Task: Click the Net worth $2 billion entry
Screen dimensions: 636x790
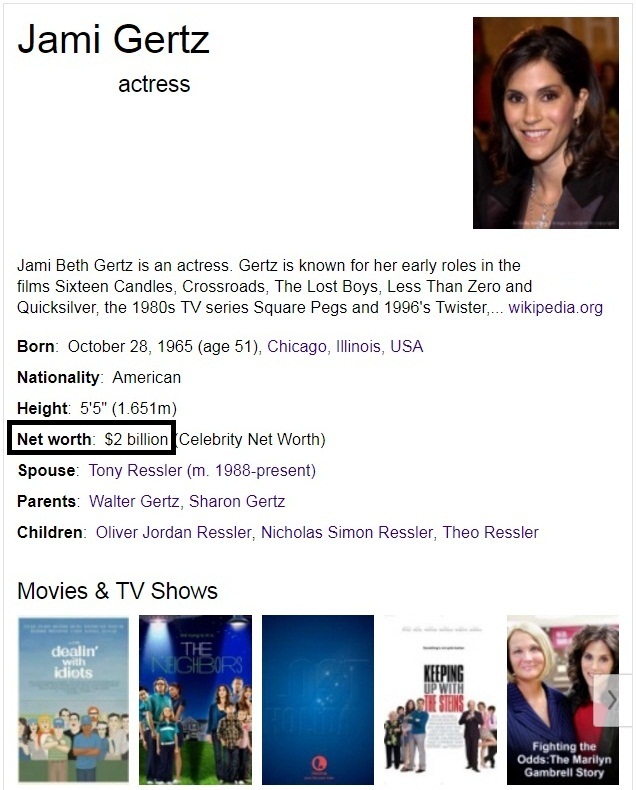Action: pyautogui.click(x=92, y=439)
